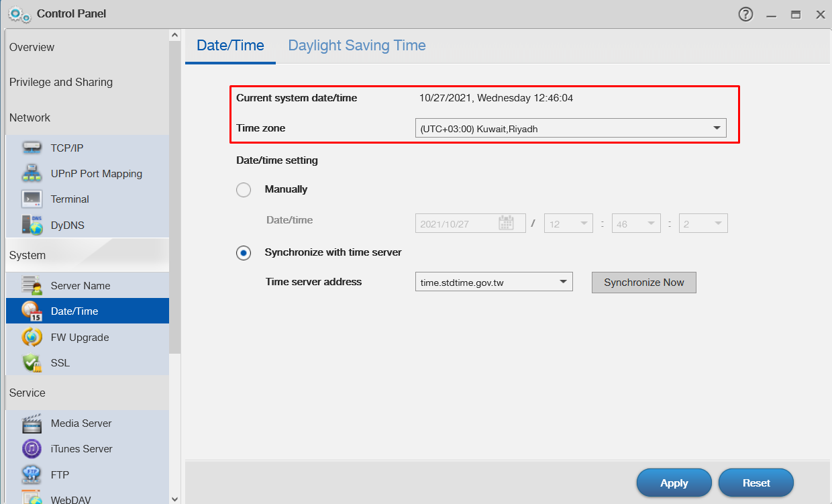Image resolution: width=832 pixels, height=504 pixels.
Task: Open the Terminal settings icon
Action: [x=32, y=199]
